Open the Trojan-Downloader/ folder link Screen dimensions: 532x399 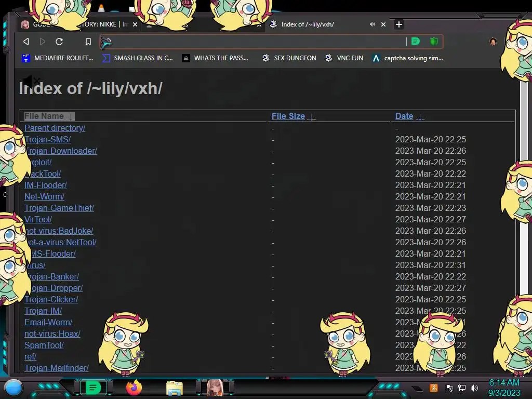(x=61, y=151)
